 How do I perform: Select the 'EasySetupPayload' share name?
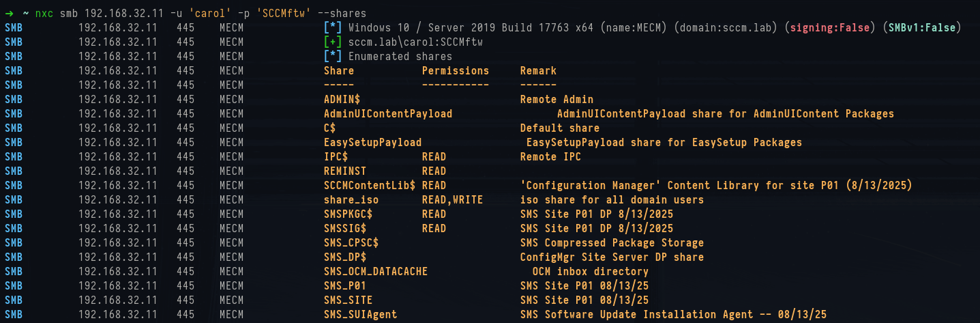pyautogui.click(x=373, y=143)
